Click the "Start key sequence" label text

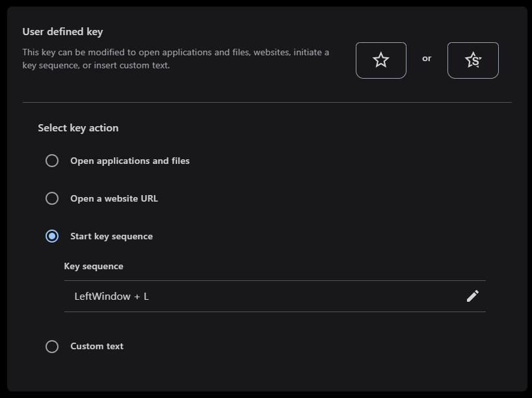tap(111, 236)
